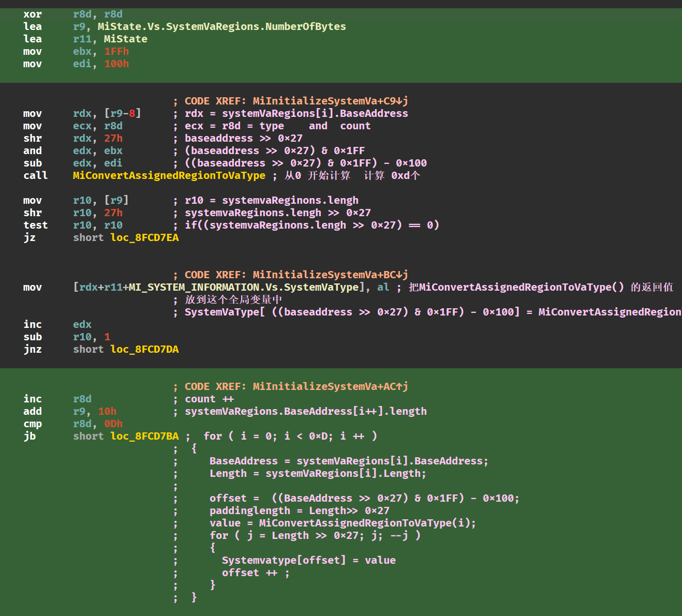Select the 'al' register operand

383,287
